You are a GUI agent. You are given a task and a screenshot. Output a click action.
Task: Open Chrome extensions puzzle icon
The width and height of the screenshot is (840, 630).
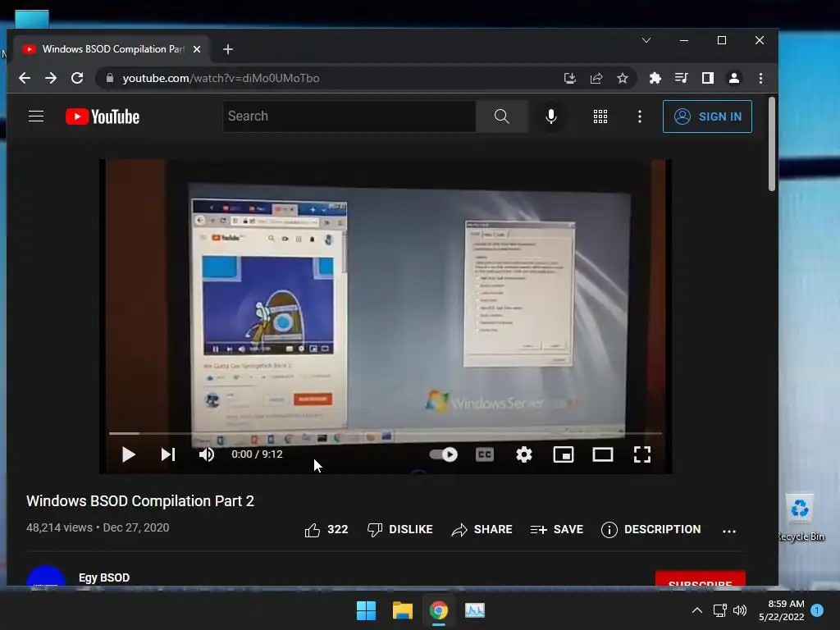(x=655, y=78)
